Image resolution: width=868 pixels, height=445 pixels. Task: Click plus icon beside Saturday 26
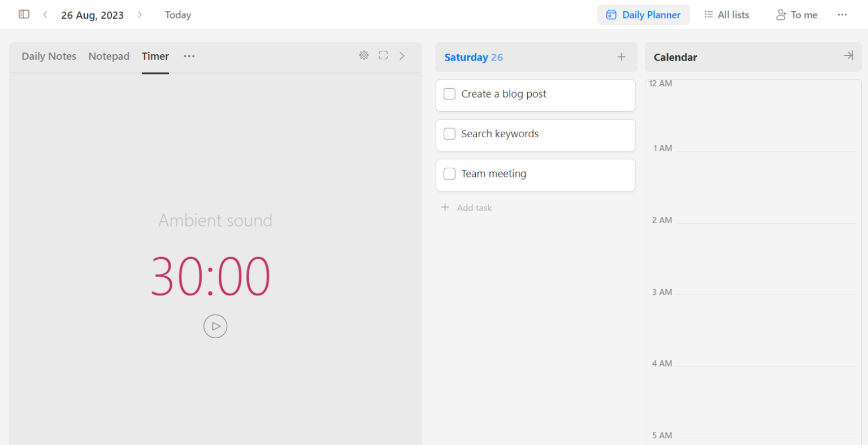click(x=621, y=57)
